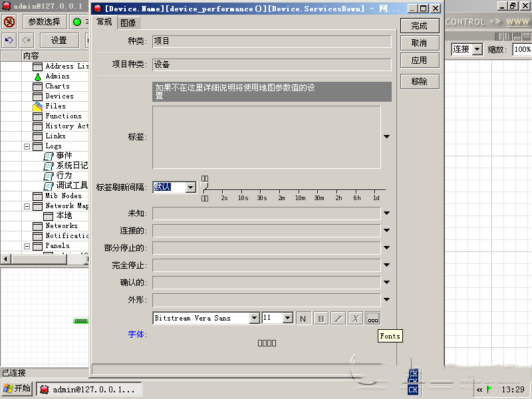
Task: Toggle the X strikethrough font style
Action: click(354, 318)
